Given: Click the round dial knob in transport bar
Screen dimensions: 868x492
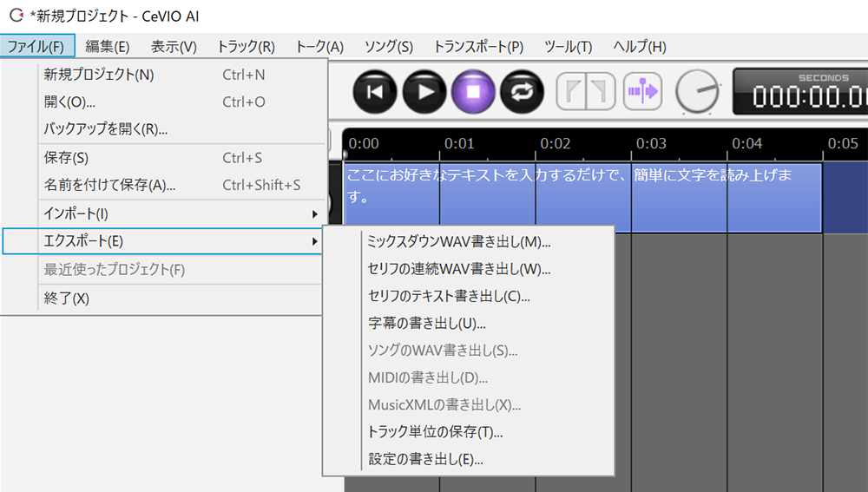Looking at the screenshot, I should tap(697, 91).
